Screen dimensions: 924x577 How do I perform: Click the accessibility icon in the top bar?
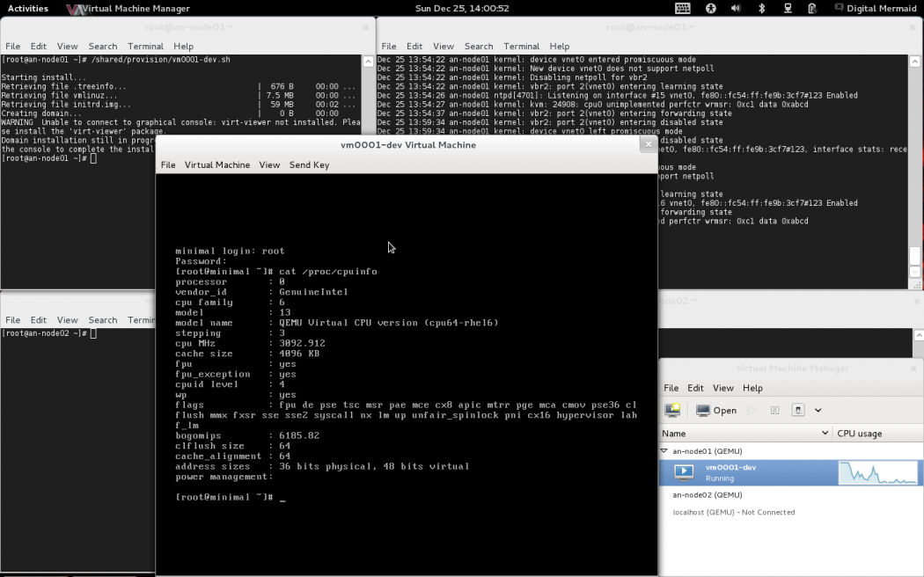point(711,9)
